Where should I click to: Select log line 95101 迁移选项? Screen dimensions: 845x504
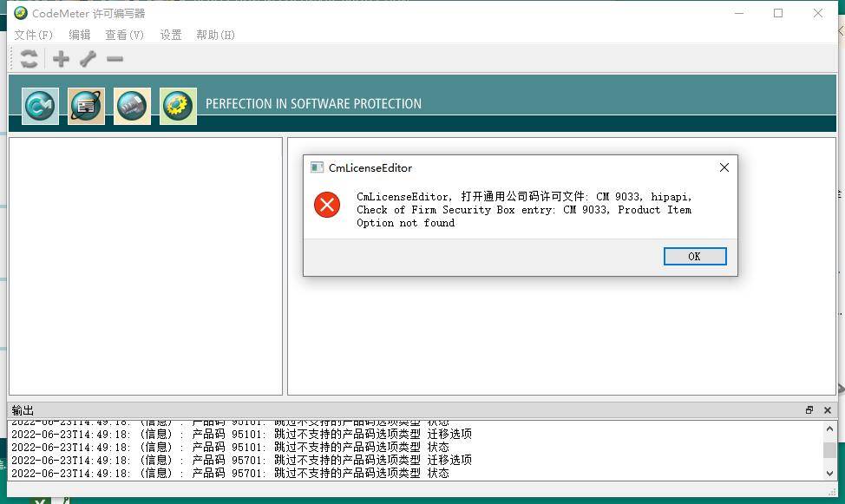click(241, 434)
